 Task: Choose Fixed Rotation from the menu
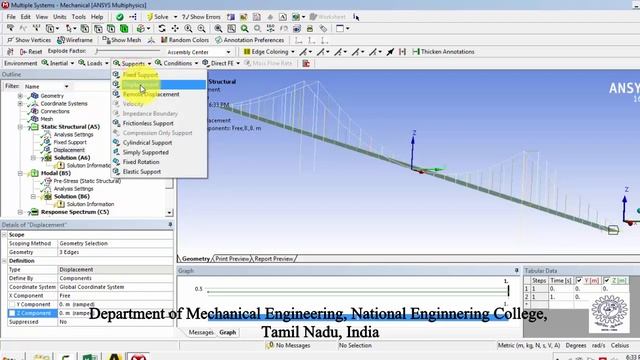141,162
